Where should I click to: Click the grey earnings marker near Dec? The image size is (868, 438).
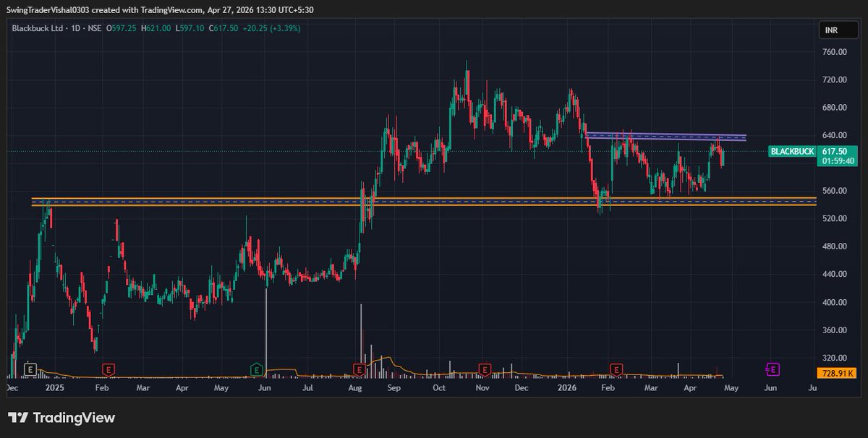point(30,369)
